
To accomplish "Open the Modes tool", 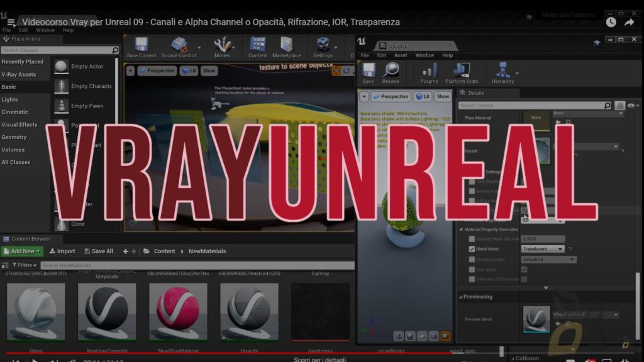I will pyautogui.click(x=222, y=48).
